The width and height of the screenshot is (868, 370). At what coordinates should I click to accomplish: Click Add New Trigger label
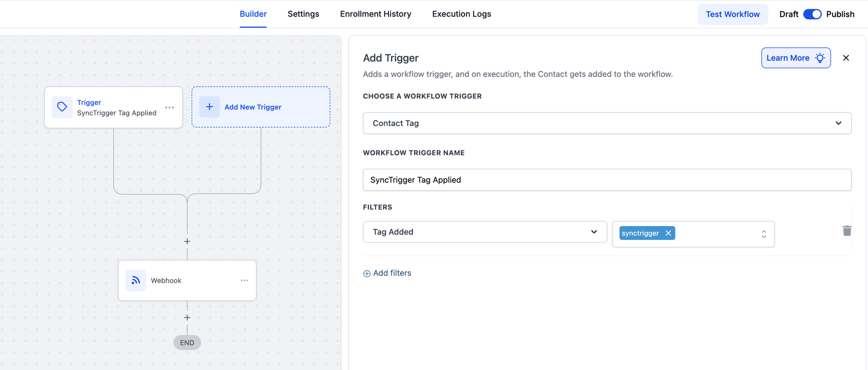[x=253, y=107]
